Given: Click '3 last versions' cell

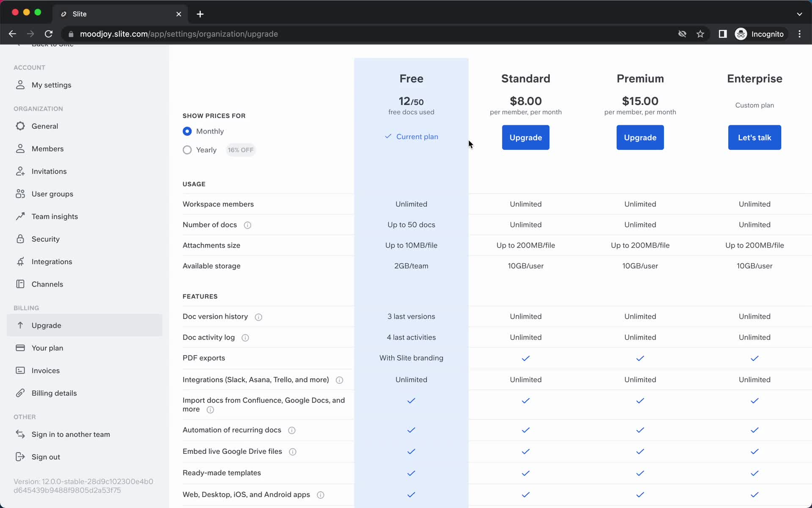Looking at the screenshot, I should click(411, 317).
